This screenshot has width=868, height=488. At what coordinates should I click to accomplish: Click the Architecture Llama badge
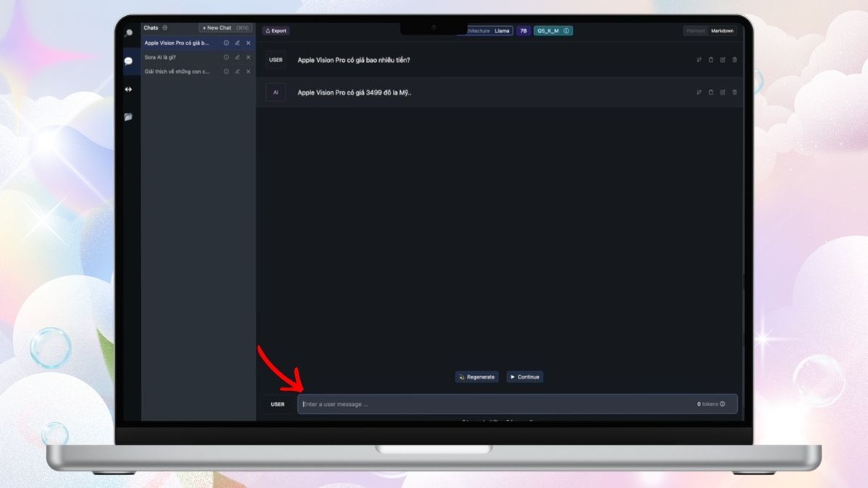click(486, 31)
